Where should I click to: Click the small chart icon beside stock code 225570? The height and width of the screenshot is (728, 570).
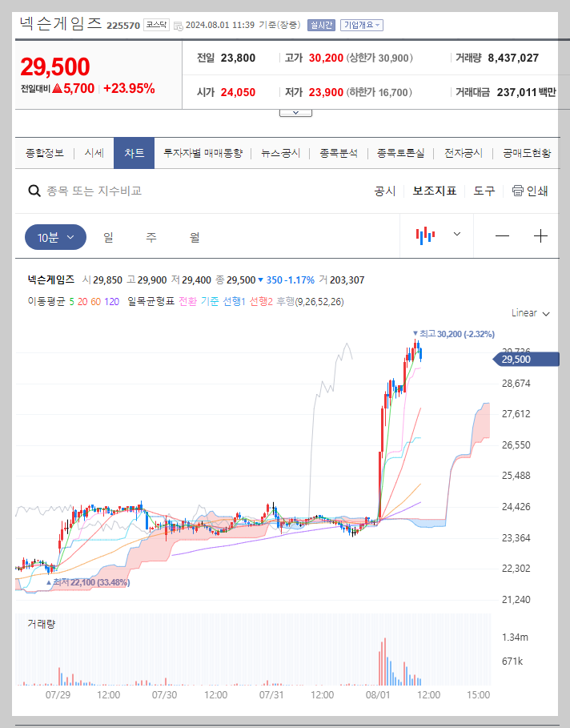(178, 25)
